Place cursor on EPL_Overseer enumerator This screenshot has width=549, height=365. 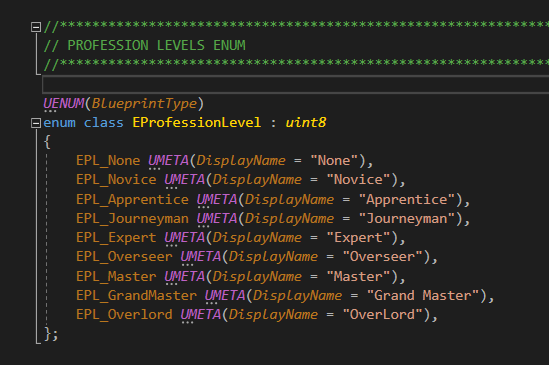coord(124,256)
